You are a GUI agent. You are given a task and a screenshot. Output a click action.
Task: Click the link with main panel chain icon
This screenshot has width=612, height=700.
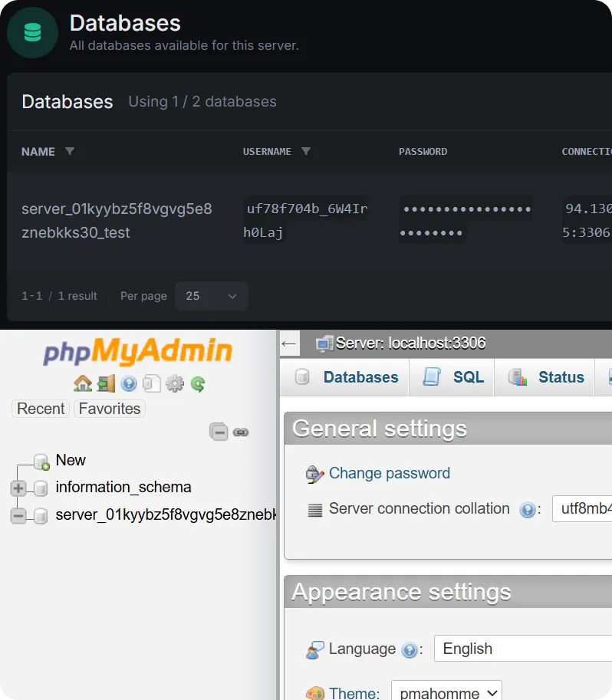[241, 432]
